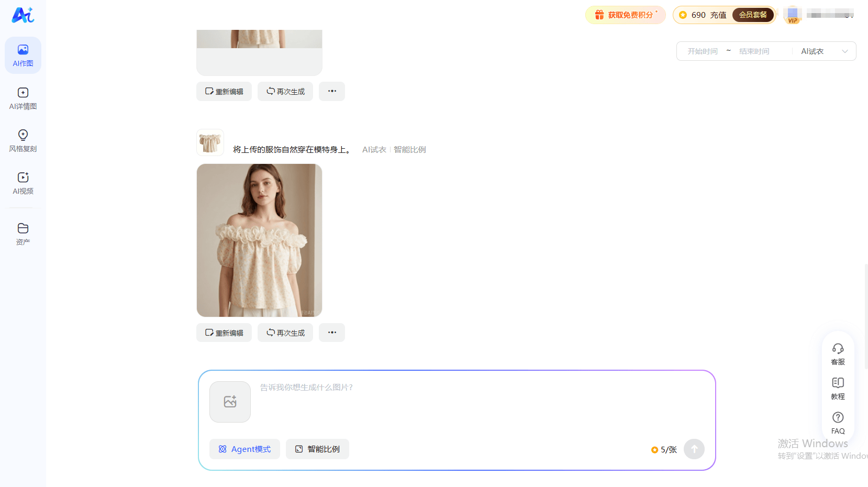Image resolution: width=868 pixels, height=487 pixels.
Task: Open the uploaded blouse reference thumbnail
Action: 210,142
